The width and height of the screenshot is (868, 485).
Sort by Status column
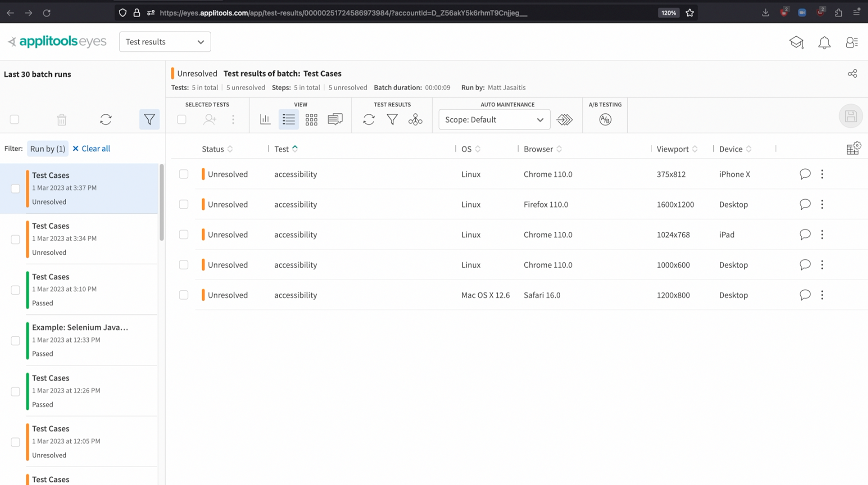[x=217, y=149]
